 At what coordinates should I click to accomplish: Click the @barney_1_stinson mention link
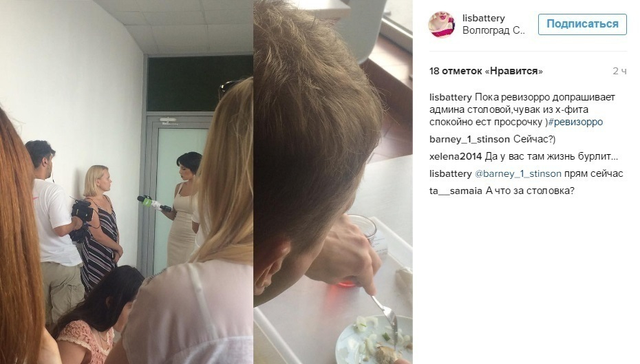(x=518, y=174)
